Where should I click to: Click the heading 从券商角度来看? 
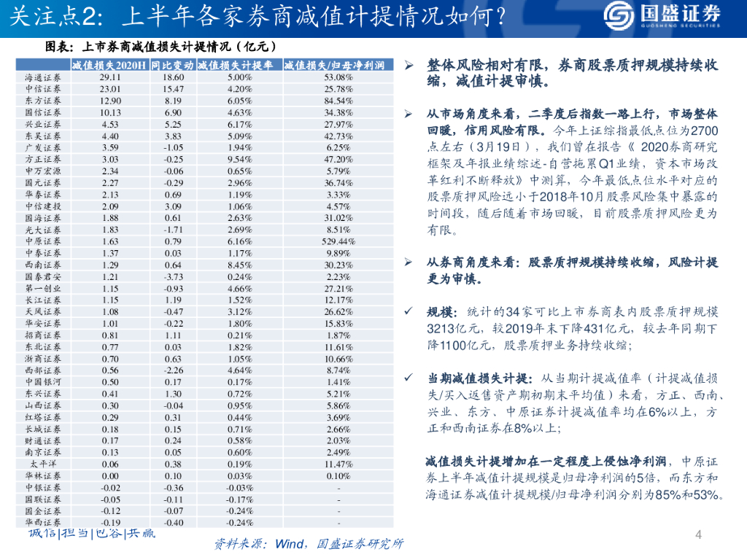tap(471, 262)
